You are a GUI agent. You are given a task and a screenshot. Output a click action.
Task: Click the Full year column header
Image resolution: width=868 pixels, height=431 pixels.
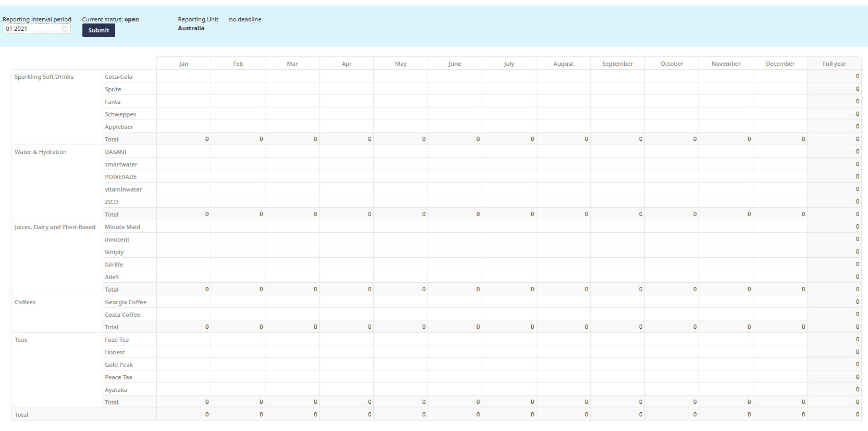pos(834,64)
